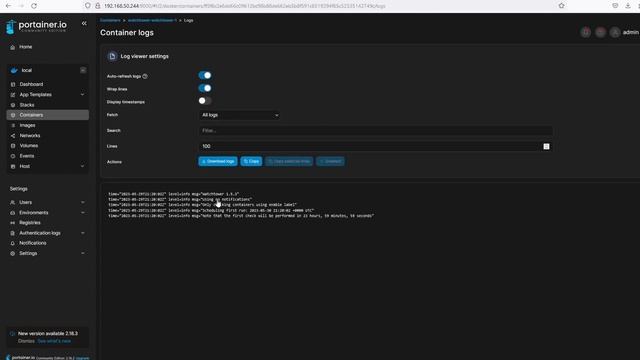Image resolution: width=640 pixels, height=360 pixels.
Task: Open the Events page
Action: pos(27,156)
